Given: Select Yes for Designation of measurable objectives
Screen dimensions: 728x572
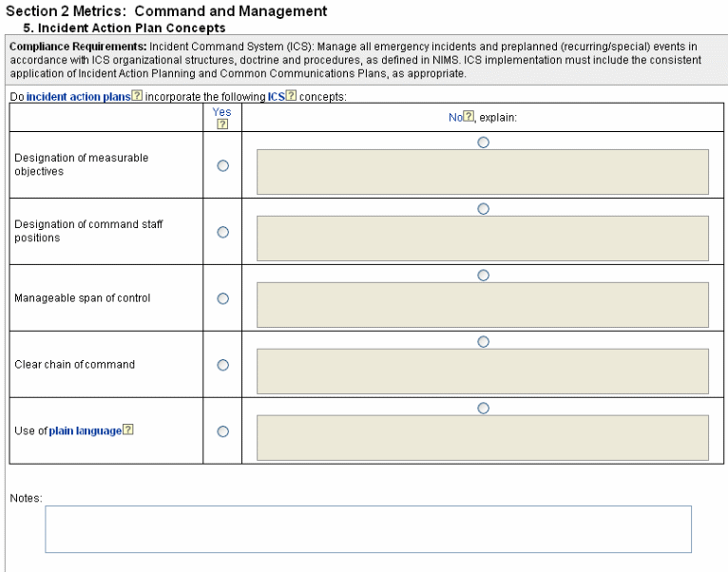Looking at the screenshot, I should [223, 165].
